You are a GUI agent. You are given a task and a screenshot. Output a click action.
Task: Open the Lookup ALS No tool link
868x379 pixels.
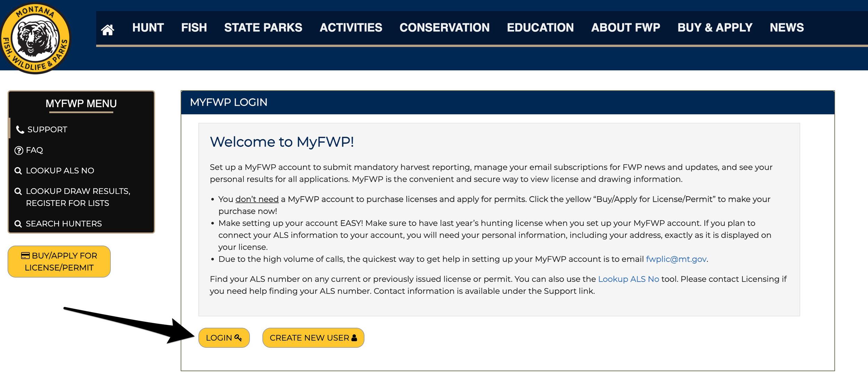point(628,279)
